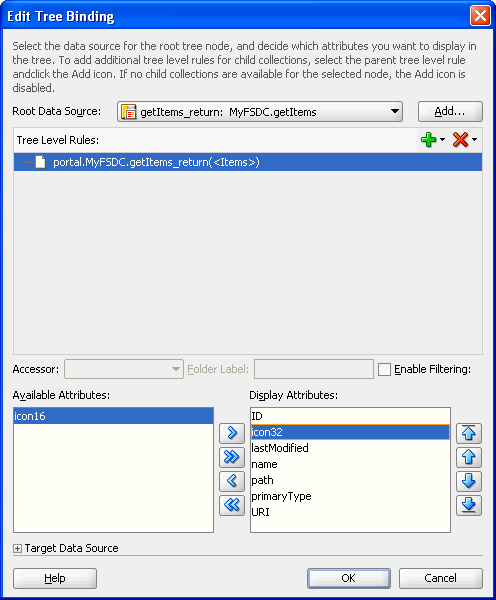The width and height of the screenshot is (496, 600).
Task: Move all attributes right with double arrow
Action: click(x=232, y=457)
